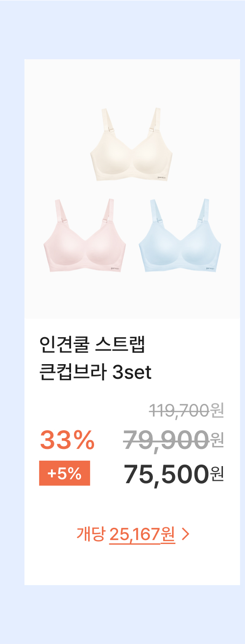Viewport: 245px width, 644px height.
Task: Select the light blue bra image
Action: click(180, 236)
